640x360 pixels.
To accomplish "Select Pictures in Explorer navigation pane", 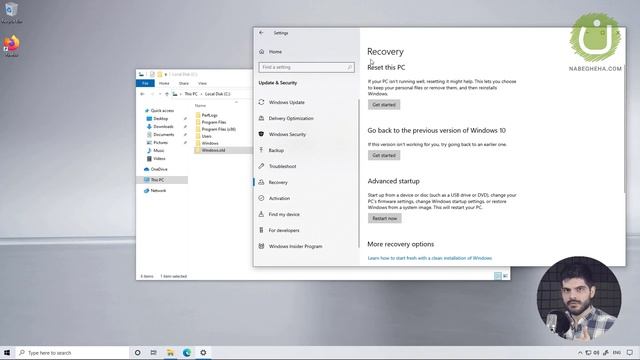I will [x=160, y=142].
